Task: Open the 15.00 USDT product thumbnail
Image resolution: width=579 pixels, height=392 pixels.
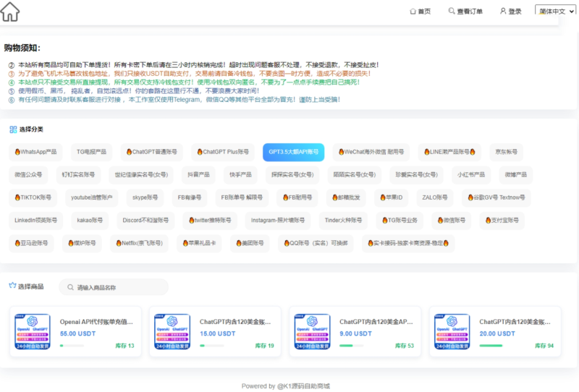Action: pos(172,331)
